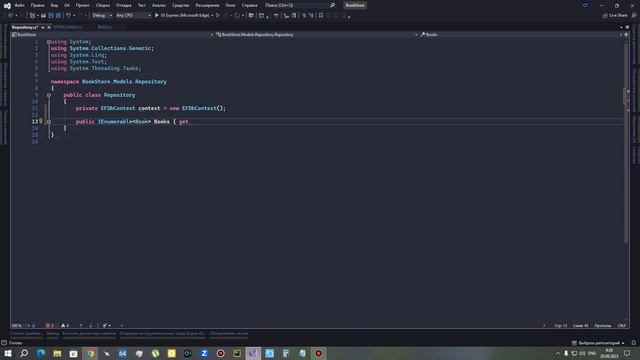This screenshot has height=360, width=640.
Task: Click the split editor plus icon
Action: pyautogui.click(x=626, y=35)
